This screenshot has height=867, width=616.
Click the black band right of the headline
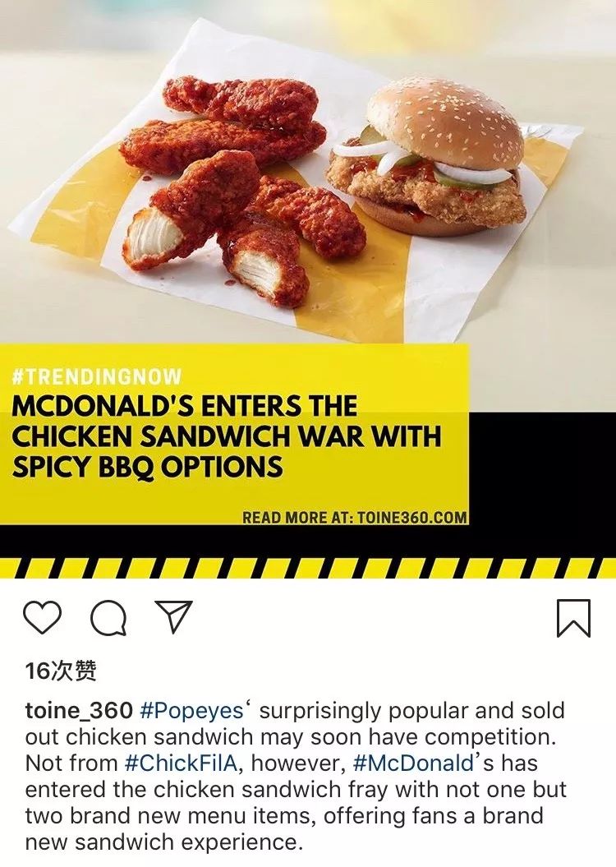542,468
